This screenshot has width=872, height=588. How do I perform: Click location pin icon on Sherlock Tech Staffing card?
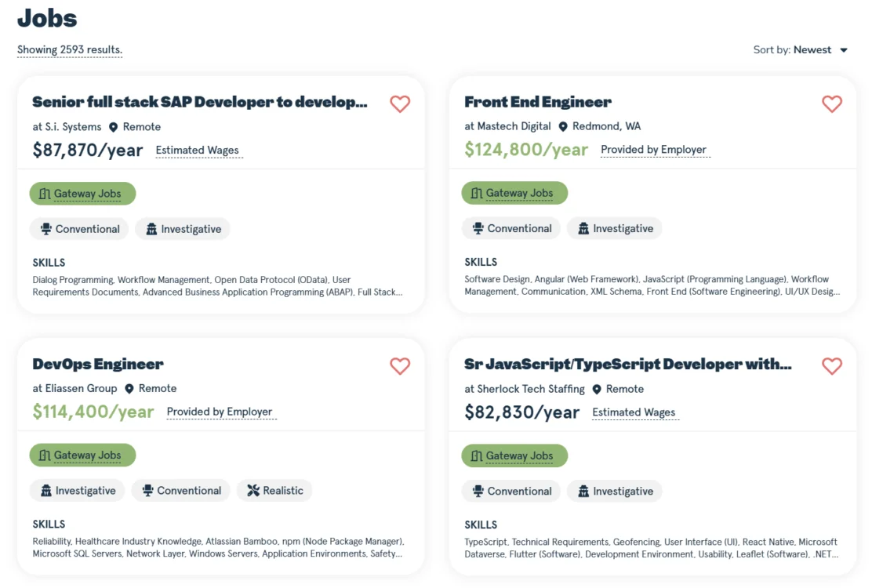[x=597, y=390]
